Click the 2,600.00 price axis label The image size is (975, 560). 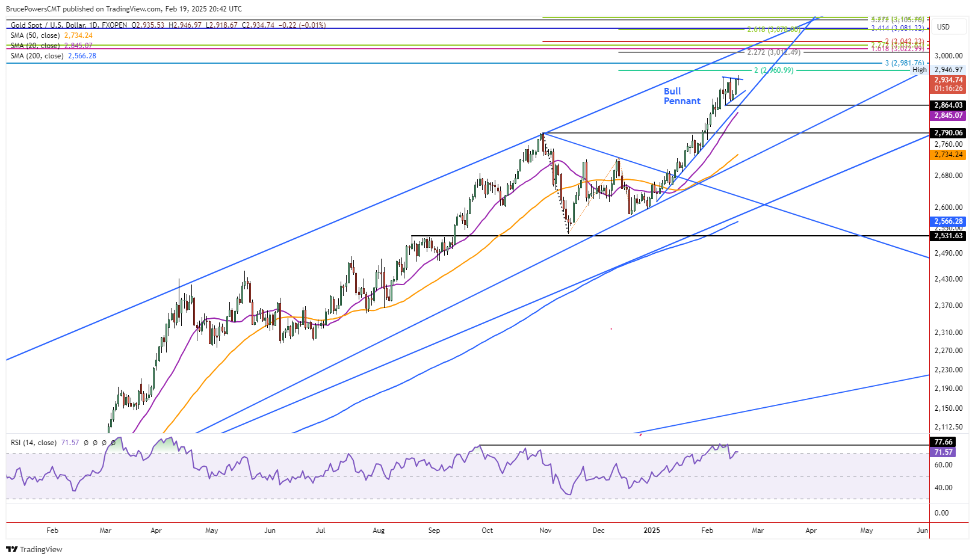949,208
